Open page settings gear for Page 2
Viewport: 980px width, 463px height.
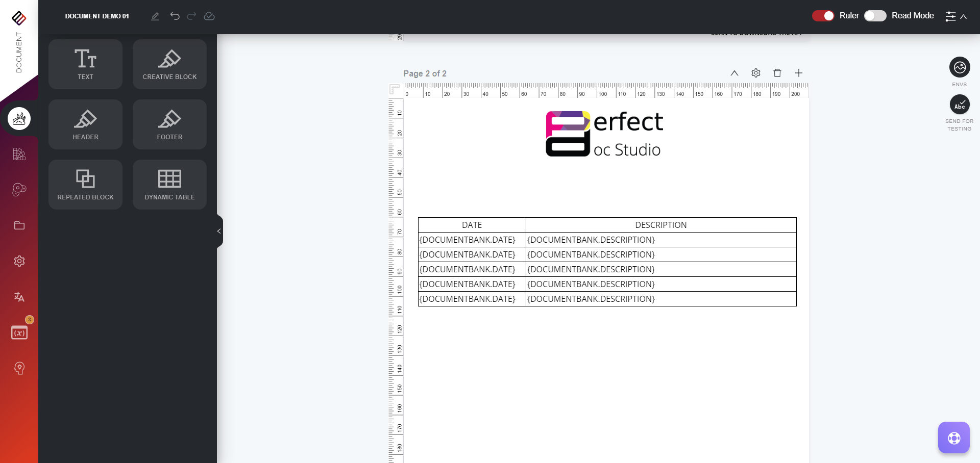click(755, 73)
